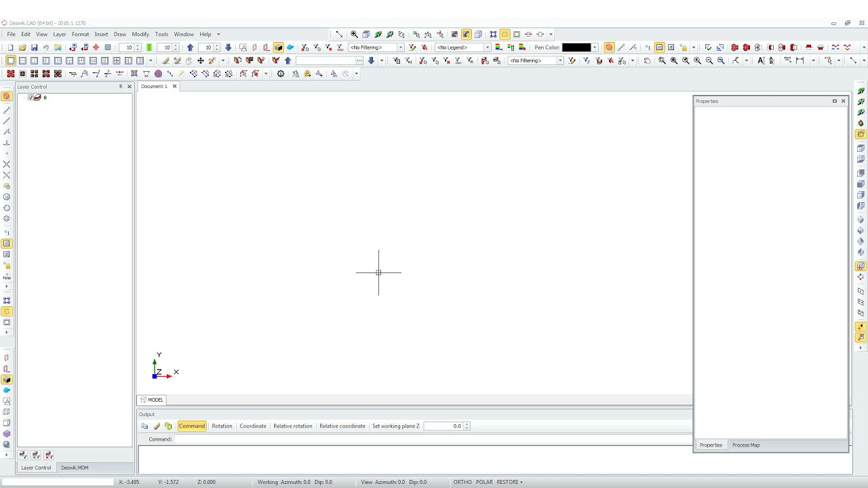
Task: Close the Document 1 tab
Action: 174,87
